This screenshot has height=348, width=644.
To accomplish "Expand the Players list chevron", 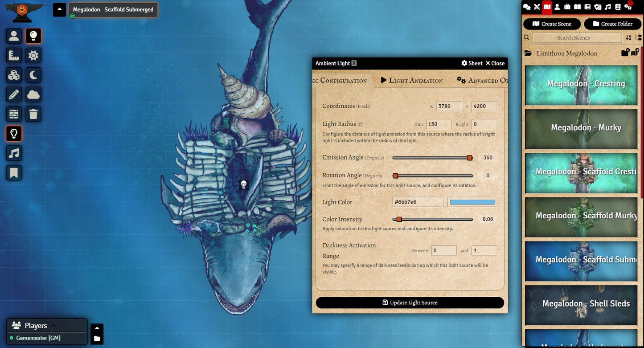I will coord(53,325).
